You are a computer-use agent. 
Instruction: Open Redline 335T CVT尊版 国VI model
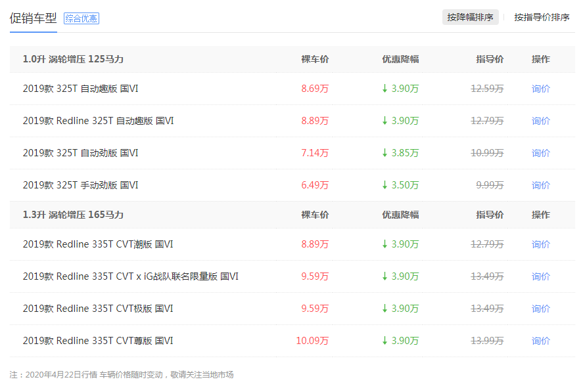[98, 341]
